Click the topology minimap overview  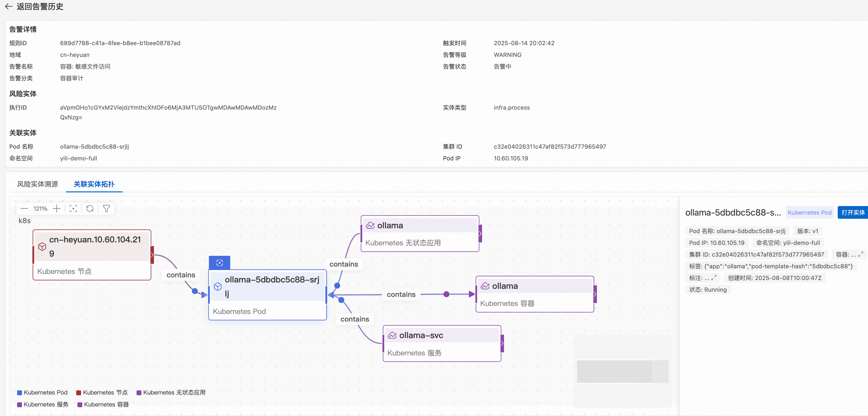622,371
